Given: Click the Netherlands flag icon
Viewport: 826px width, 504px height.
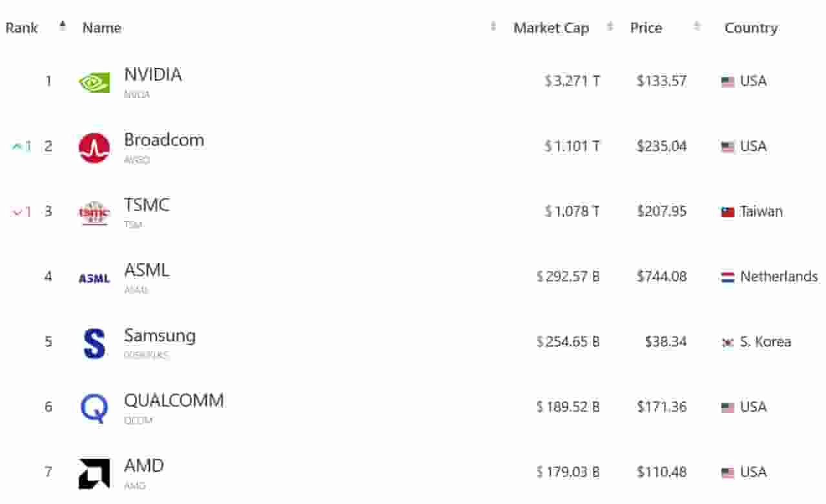Looking at the screenshot, I should pos(728,277).
